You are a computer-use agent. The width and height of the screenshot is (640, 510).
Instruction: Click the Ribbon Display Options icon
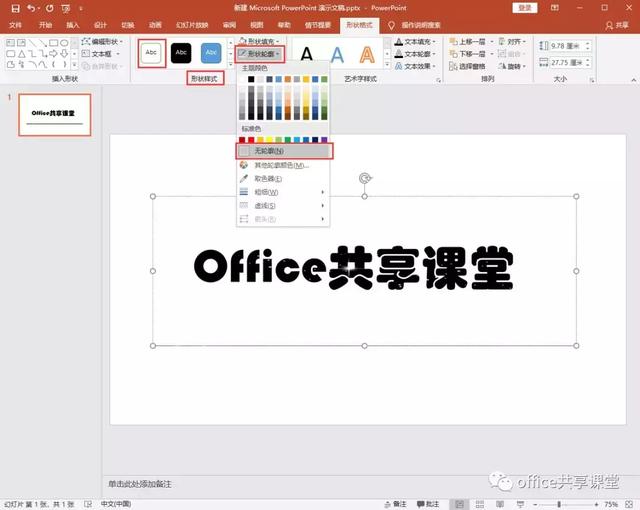pos(555,8)
